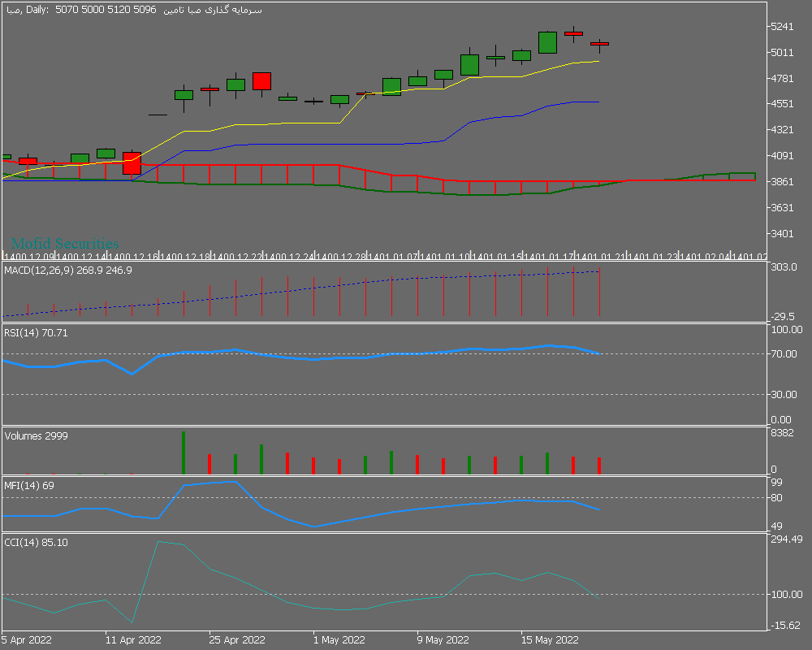812x650 pixels.
Task: Click the 294.49 CCI scale value
Action: point(787,539)
